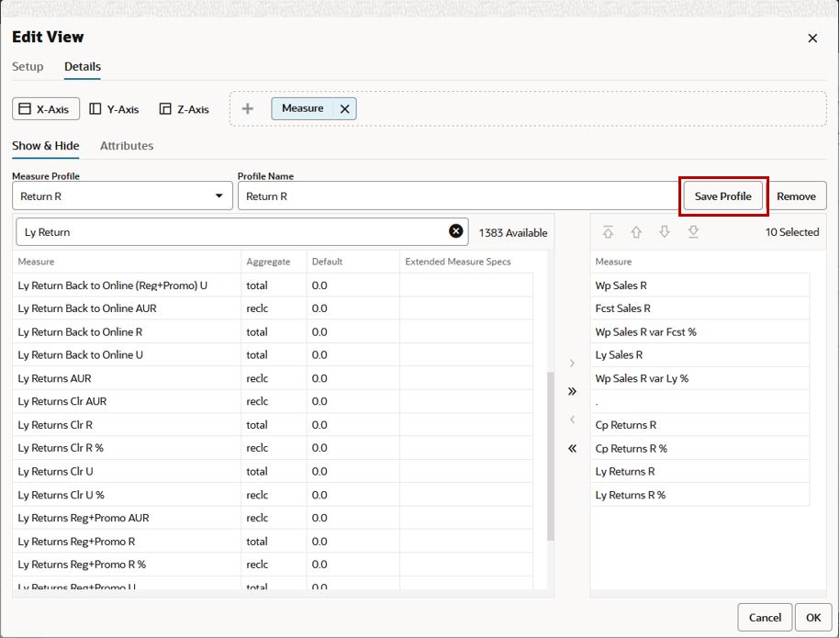Screen dimensions: 840x638
Task: Select Wp Sales R in selected list
Action: pos(700,285)
